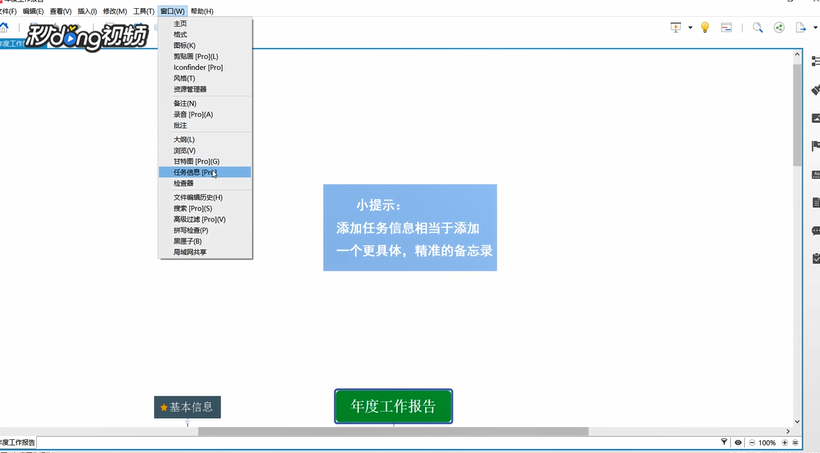Click vertical scrollbar up arrow
The image size is (820, 453).
click(797, 54)
